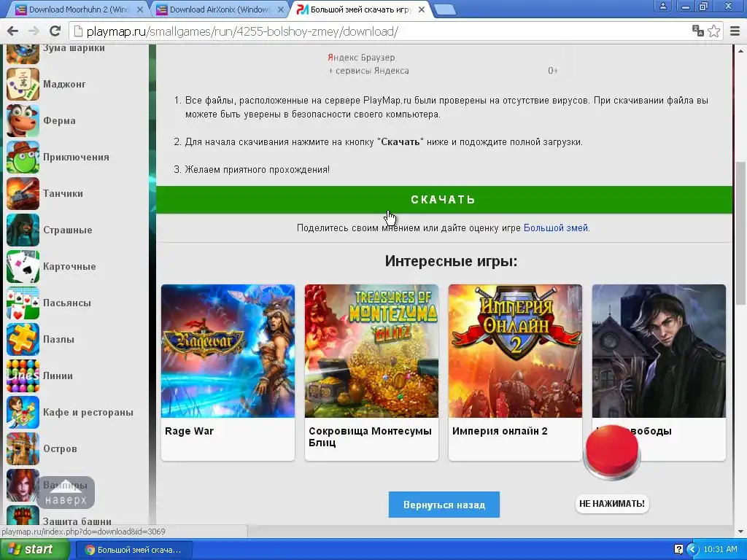Open the Линии balls icon
This screenshot has width=747, height=560.
pyautogui.click(x=23, y=376)
